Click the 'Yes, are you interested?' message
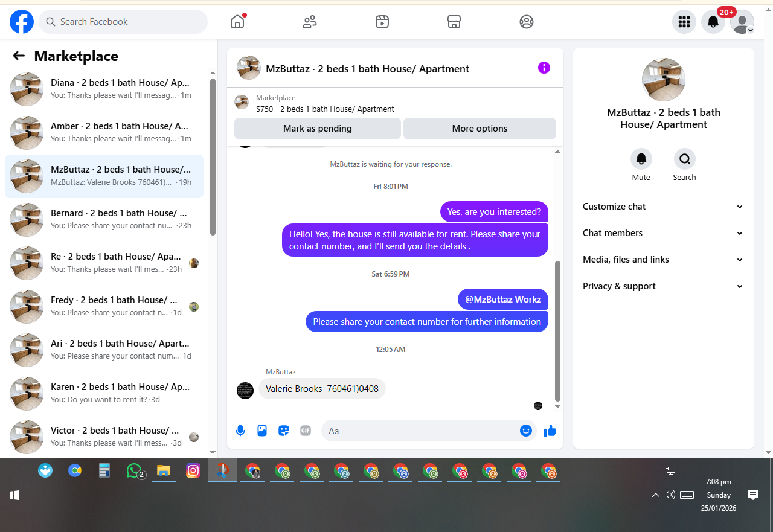This screenshot has height=532, width=773. pos(494,212)
